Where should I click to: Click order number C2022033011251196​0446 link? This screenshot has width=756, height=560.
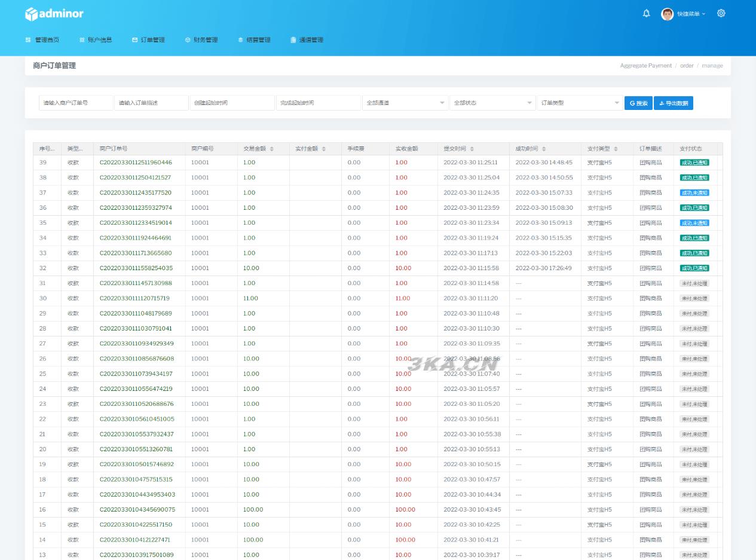[136, 163]
